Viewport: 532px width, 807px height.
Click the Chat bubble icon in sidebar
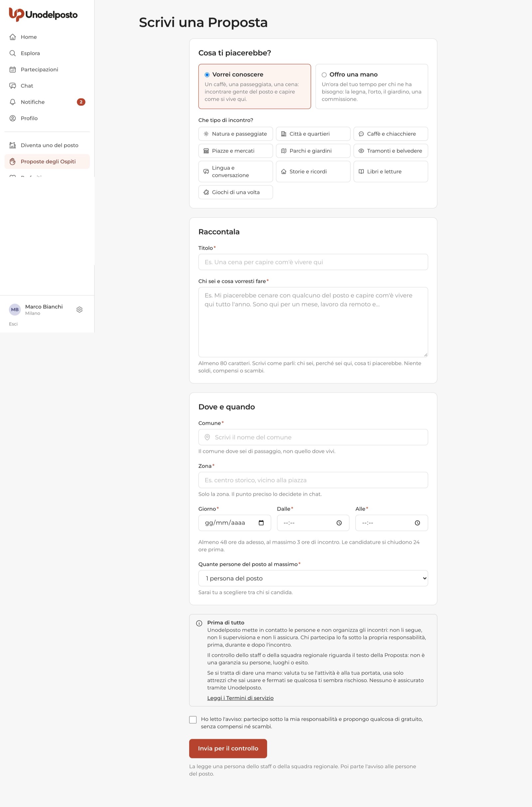13,85
